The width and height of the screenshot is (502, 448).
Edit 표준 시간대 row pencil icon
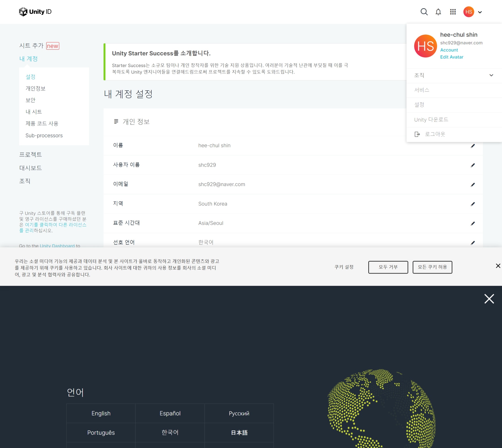[x=472, y=224]
